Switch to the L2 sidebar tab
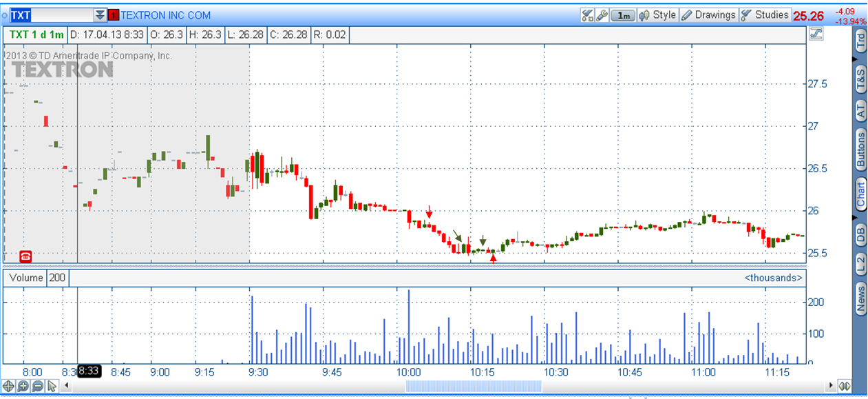The height and width of the screenshot is (399, 868). click(x=860, y=263)
